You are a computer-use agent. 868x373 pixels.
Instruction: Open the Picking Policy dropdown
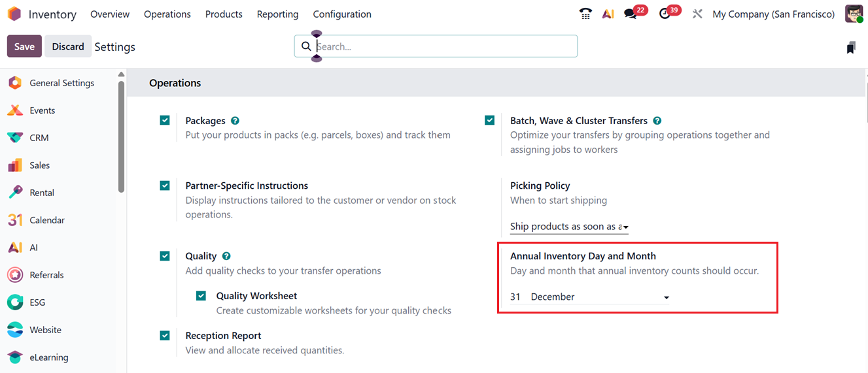568,227
